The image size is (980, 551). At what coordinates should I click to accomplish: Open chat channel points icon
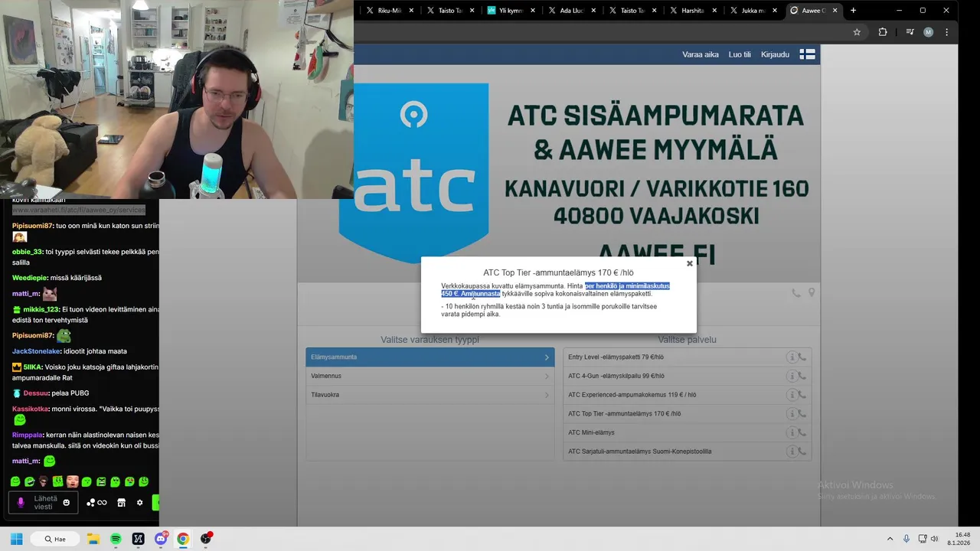pos(96,503)
